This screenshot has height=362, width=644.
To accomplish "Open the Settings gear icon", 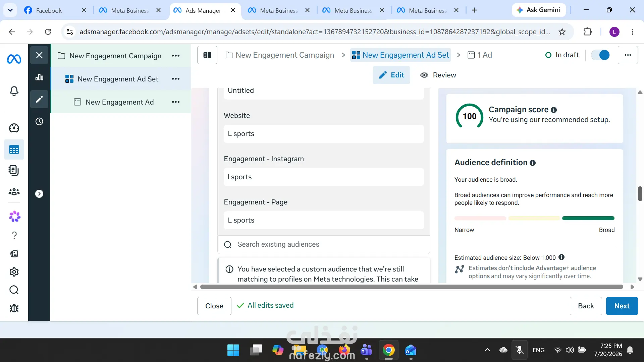I will (14, 272).
